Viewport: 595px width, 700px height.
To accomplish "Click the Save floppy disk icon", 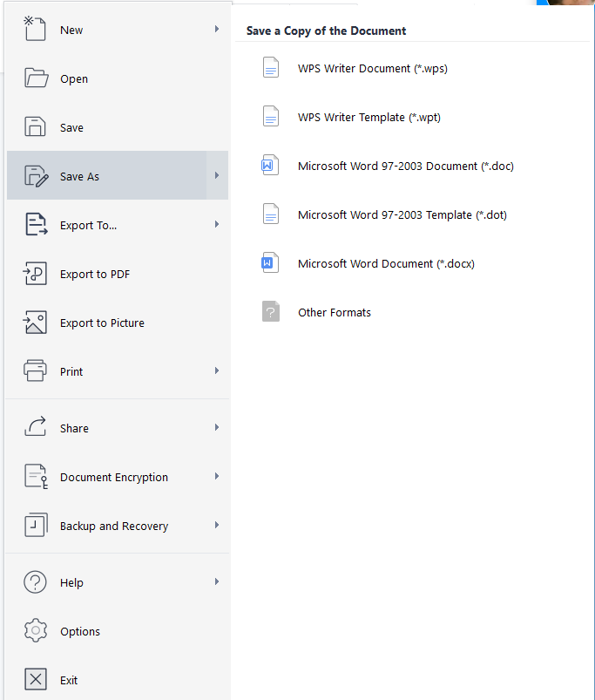I will tap(35, 127).
